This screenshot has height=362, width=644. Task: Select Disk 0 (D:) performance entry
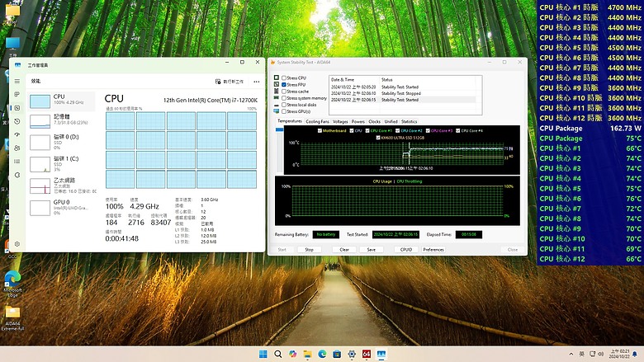tap(62, 142)
